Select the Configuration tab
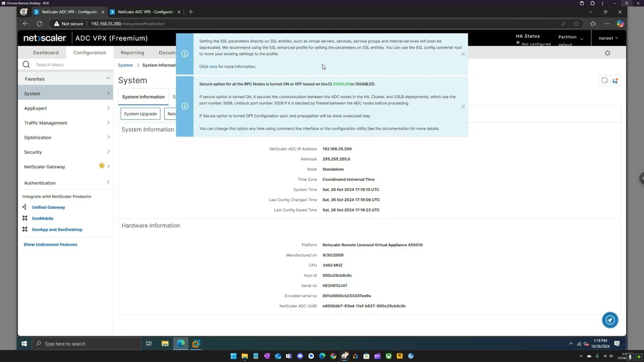The height and width of the screenshot is (362, 644). 90,53
